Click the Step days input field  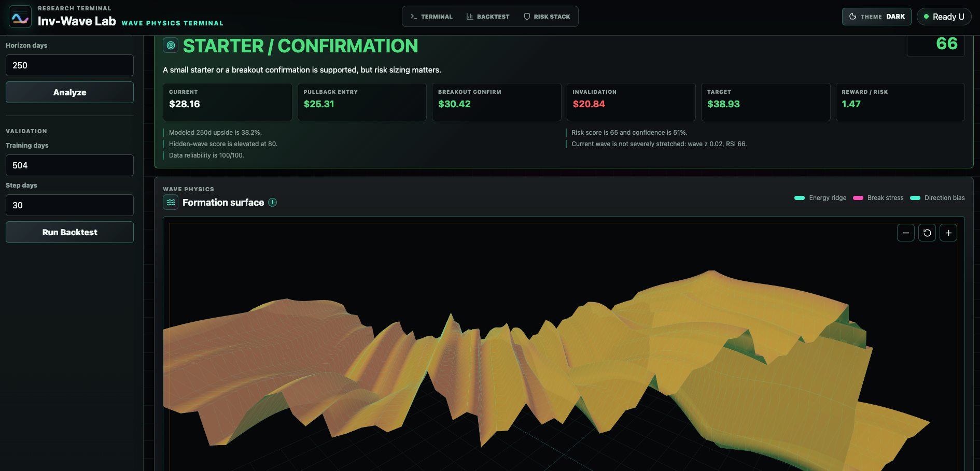pyautogui.click(x=69, y=205)
